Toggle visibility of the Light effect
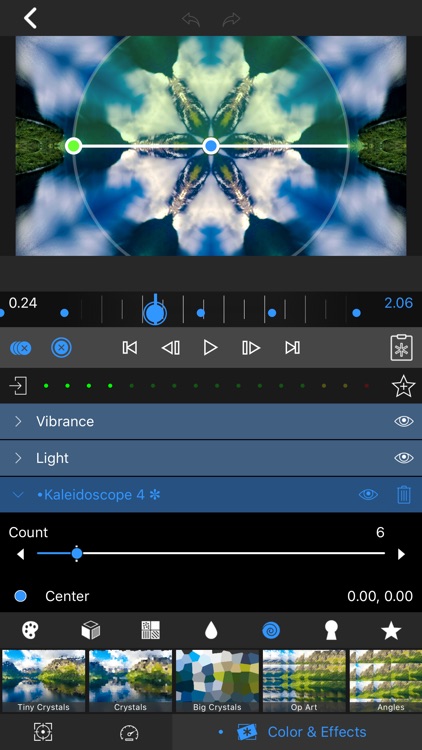This screenshot has width=422, height=750. pos(403,458)
